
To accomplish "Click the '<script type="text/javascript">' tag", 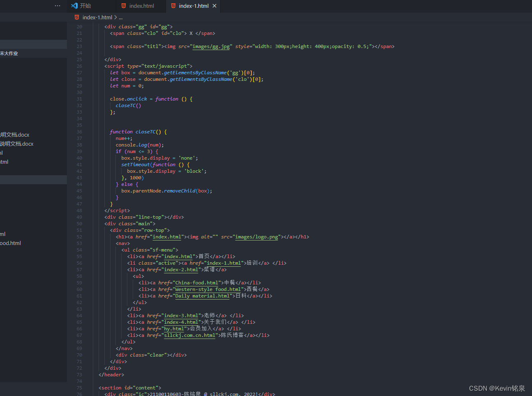I will 148,66.
